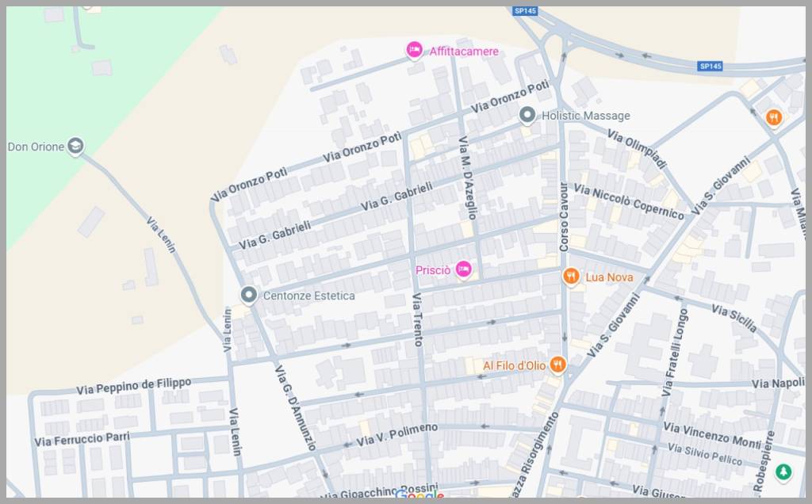Open the Don Orione school marker
The width and height of the screenshot is (812, 504).
[75, 146]
